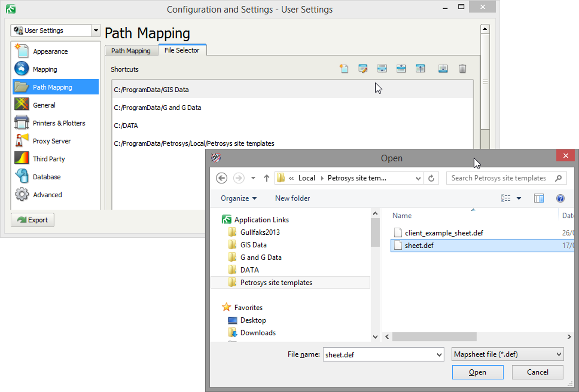This screenshot has height=392, width=579.
Task: Select the sheet.def file
Action: pyautogui.click(x=419, y=245)
